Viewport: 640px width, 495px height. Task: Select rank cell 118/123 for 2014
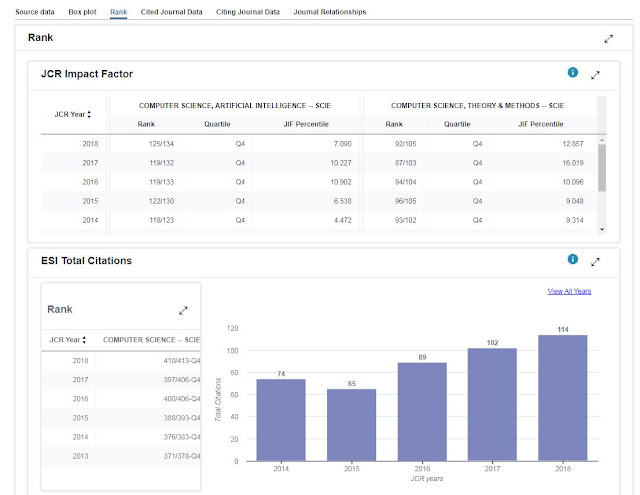click(x=161, y=220)
